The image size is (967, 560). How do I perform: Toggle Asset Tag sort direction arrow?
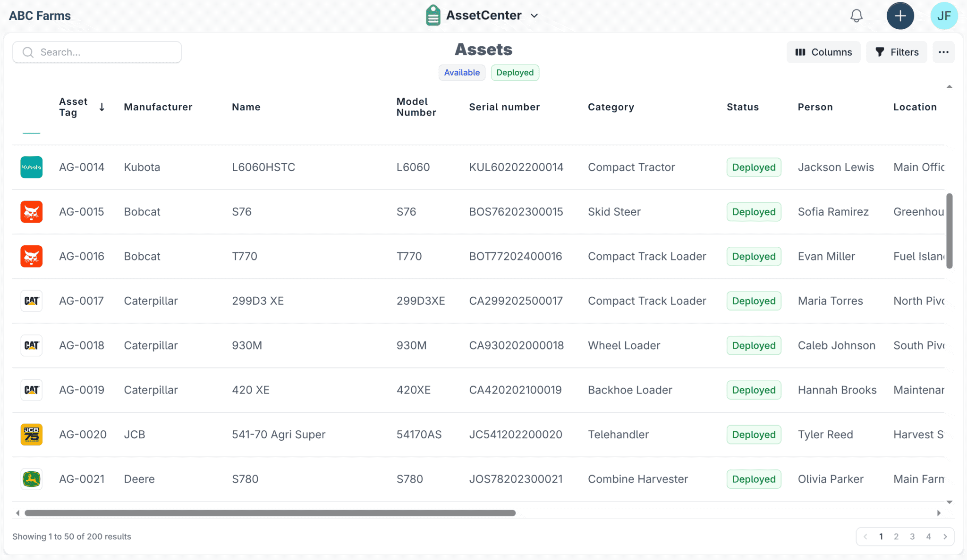click(x=102, y=107)
